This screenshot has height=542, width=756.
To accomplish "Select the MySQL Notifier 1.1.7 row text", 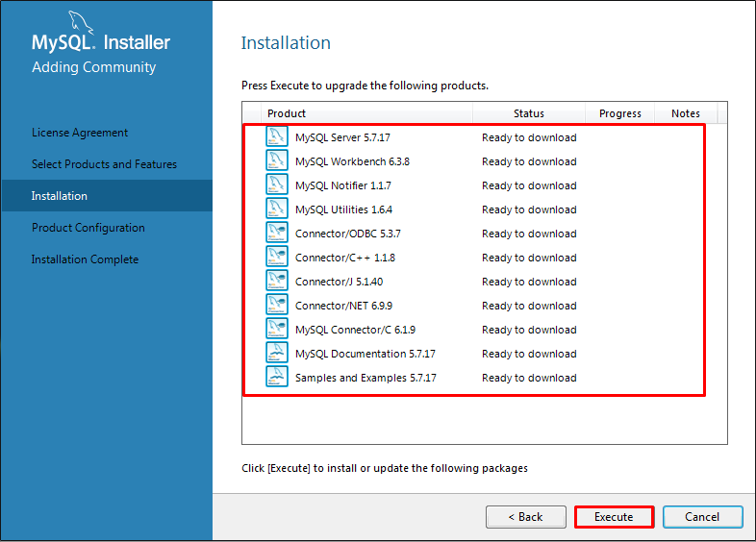I will tap(343, 186).
